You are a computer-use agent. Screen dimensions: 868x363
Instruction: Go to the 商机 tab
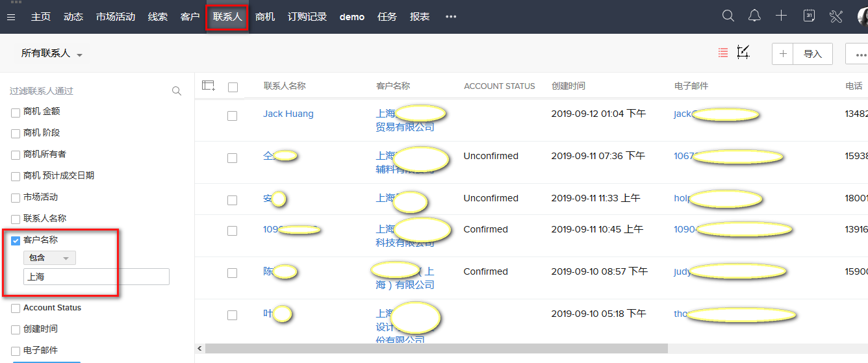click(265, 17)
